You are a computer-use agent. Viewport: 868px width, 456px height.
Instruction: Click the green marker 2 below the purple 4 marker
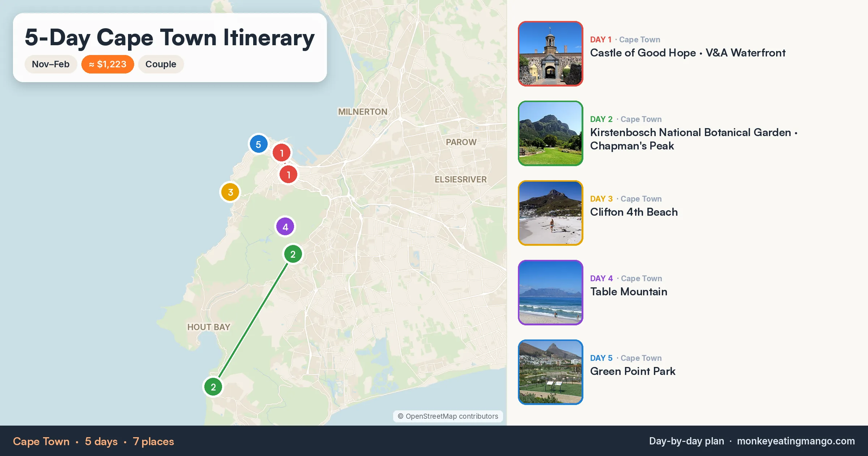293,254
